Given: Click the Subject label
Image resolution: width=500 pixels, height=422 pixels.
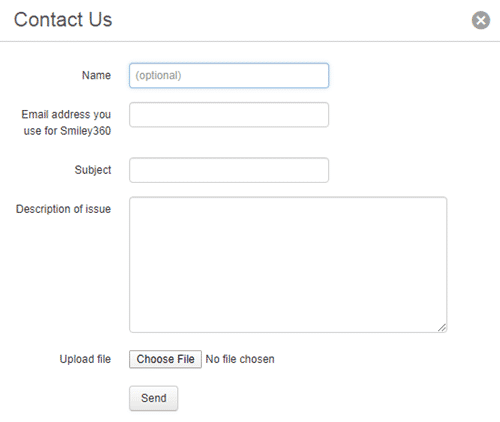Looking at the screenshot, I should [93, 170].
